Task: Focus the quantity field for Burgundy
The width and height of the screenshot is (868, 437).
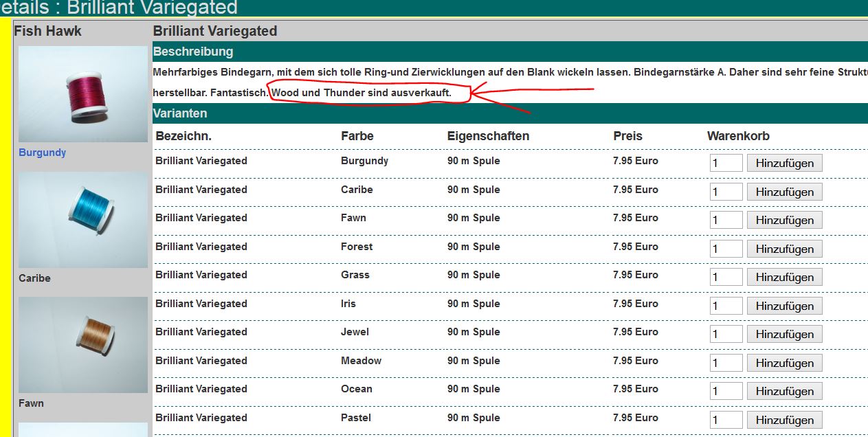Action: (x=726, y=164)
